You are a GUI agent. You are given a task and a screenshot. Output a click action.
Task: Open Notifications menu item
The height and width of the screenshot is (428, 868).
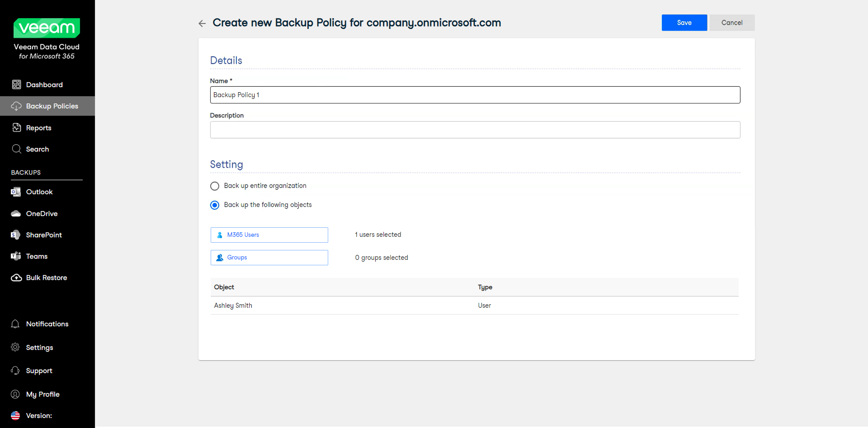47,324
